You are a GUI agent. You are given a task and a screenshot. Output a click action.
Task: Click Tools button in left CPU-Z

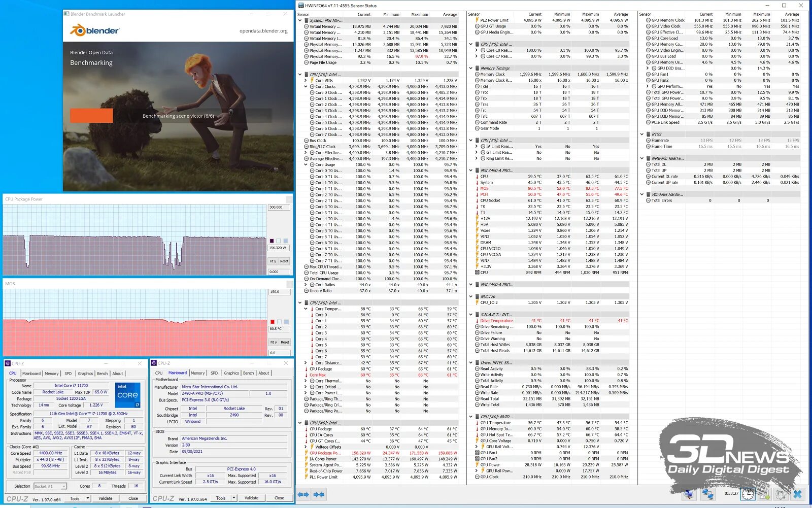click(x=75, y=498)
